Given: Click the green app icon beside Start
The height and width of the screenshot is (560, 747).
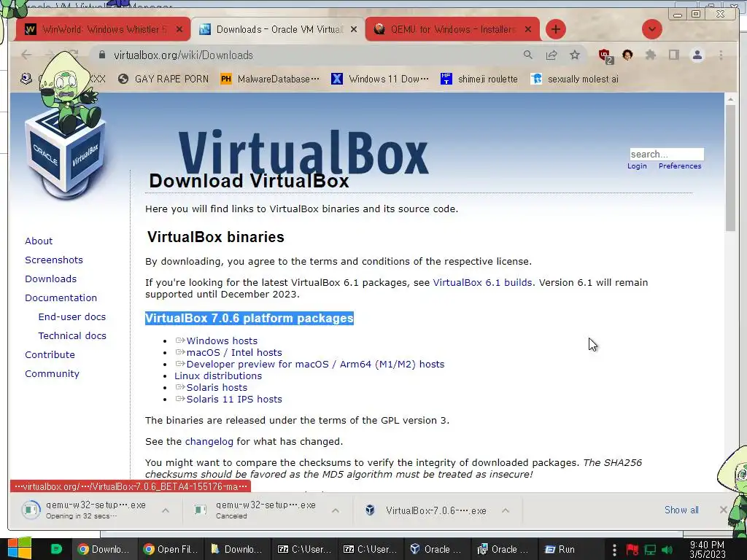Looking at the screenshot, I should [56, 549].
